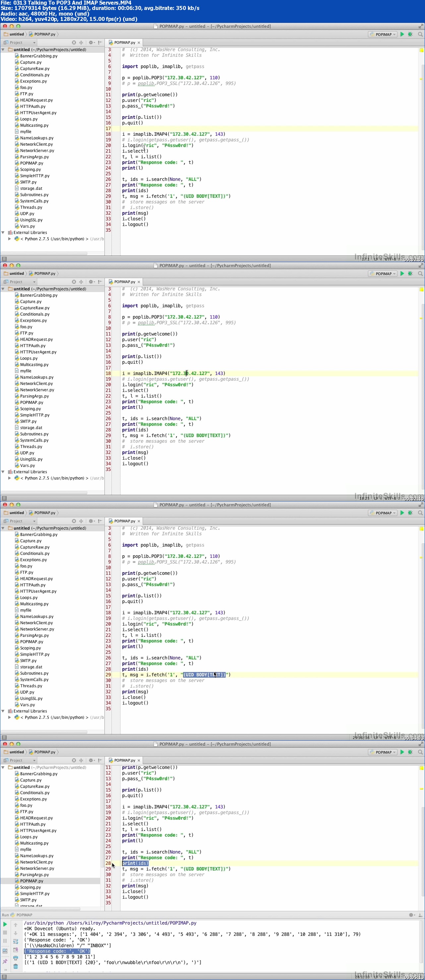Image resolution: width=425 pixels, height=980 pixels.
Task: Clear console output with the trash icon
Action: click(x=16, y=966)
